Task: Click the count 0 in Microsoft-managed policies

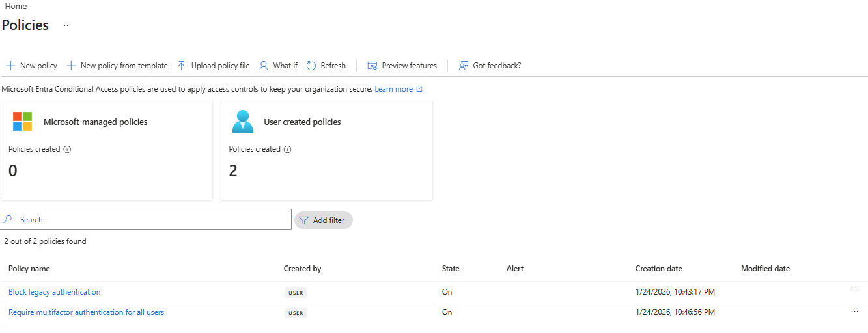Action: click(x=13, y=171)
